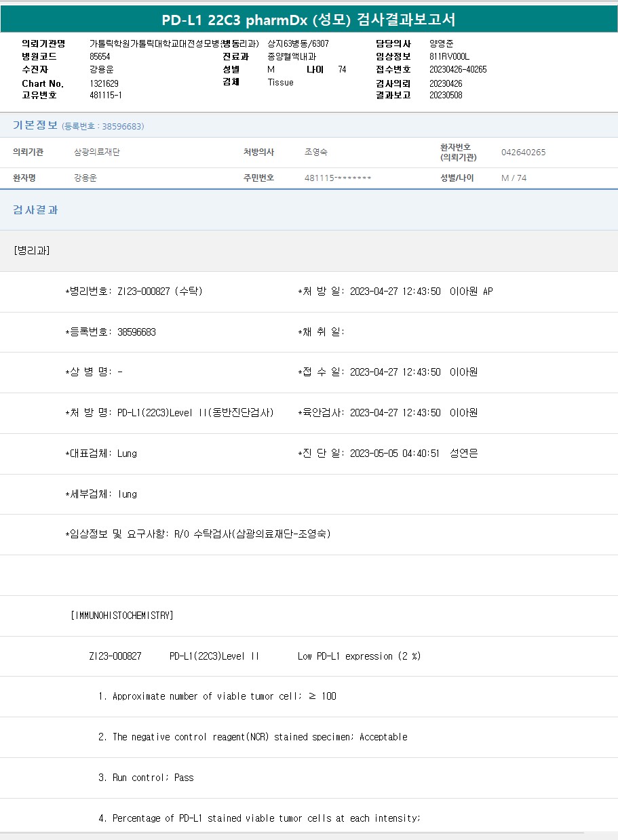Click the report title PD-L1 22C3 pharmDx header
The height and width of the screenshot is (840, 618).
pyautogui.click(x=309, y=19)
